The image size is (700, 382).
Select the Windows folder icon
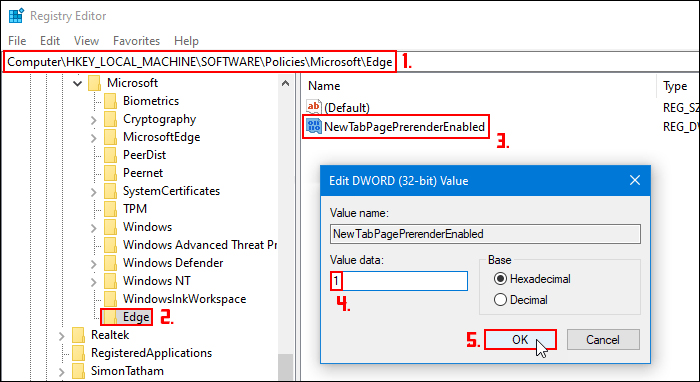coord(110,227)
